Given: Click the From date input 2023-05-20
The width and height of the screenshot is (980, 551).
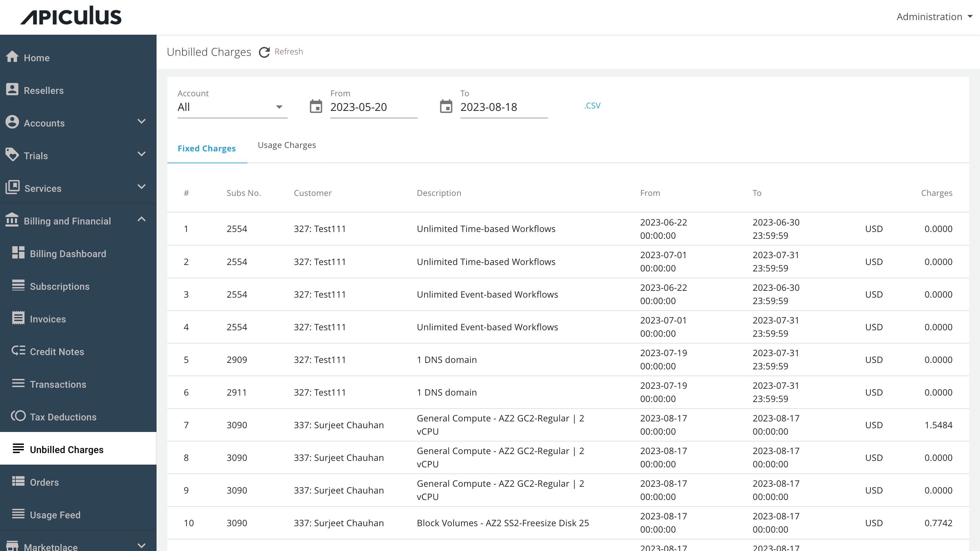Looking at the screenshot, I should (x=374, y=107).
